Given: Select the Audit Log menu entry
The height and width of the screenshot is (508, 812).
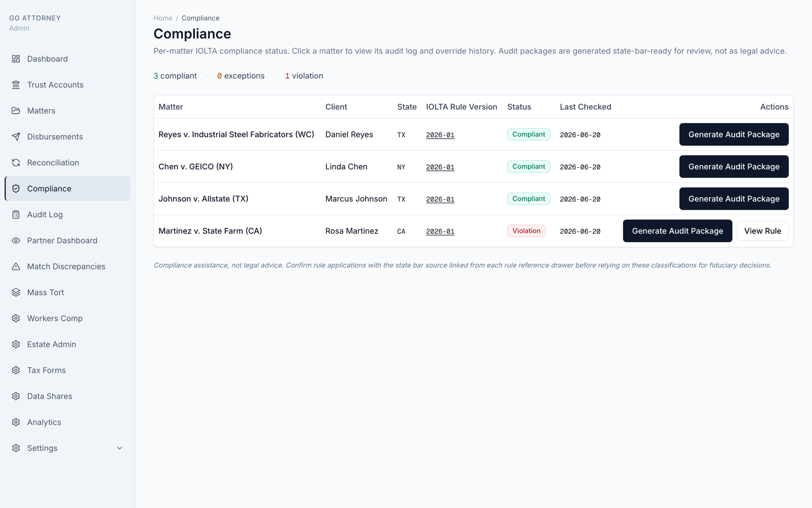Looking at the screenshot, I should 67,214.
